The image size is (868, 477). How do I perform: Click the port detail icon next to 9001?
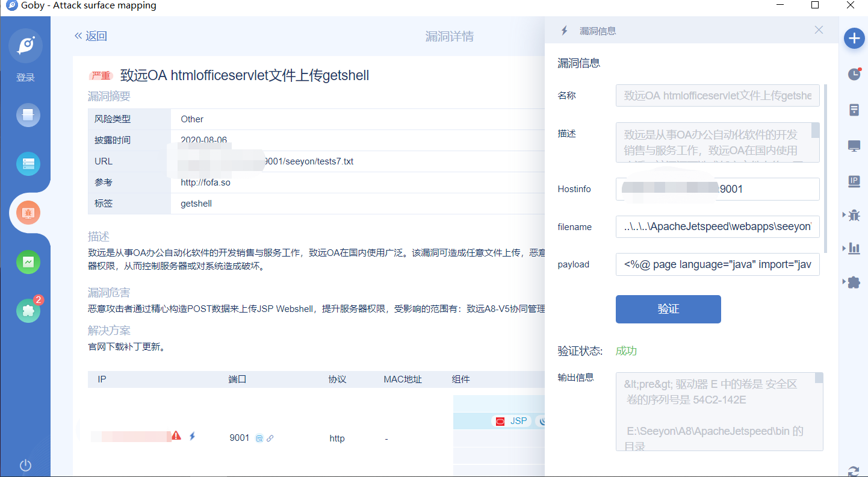click(259, 438)
